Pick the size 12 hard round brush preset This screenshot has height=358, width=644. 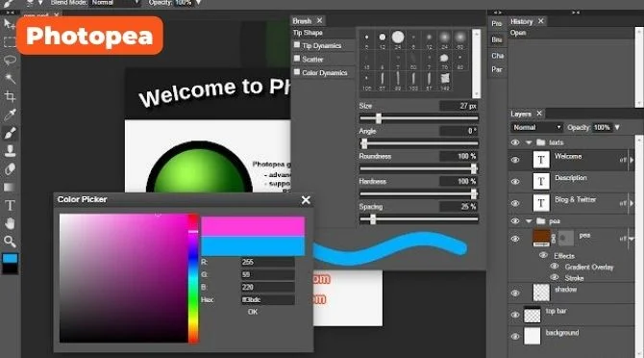[x=383, y=38]
